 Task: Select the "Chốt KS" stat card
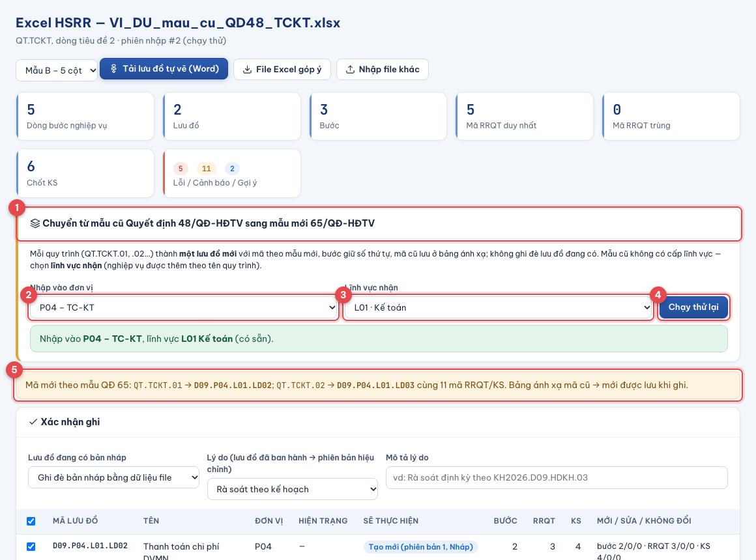click(x=85, y=173)
